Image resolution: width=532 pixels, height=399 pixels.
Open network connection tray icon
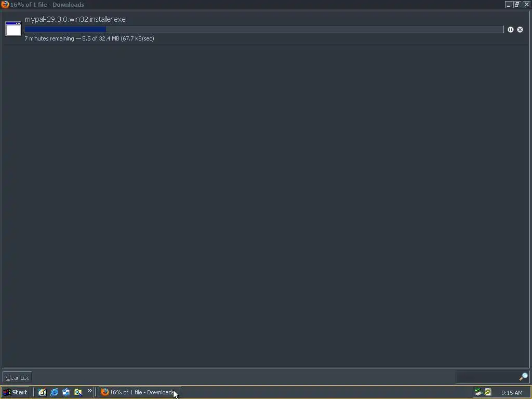click(x=478, y=392)
